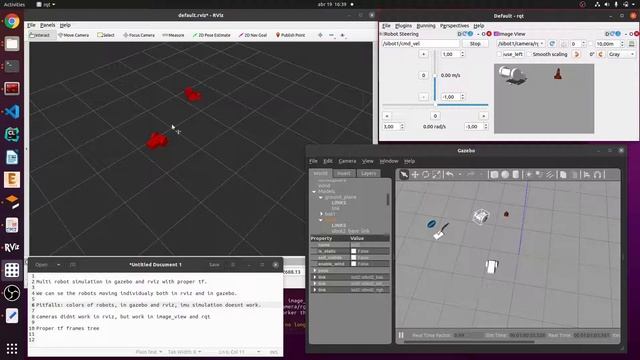Insert a sphere shape in Gazebo
Image resolution: width=640 pixels, height=360 pixels.
[x=505, y=175]
